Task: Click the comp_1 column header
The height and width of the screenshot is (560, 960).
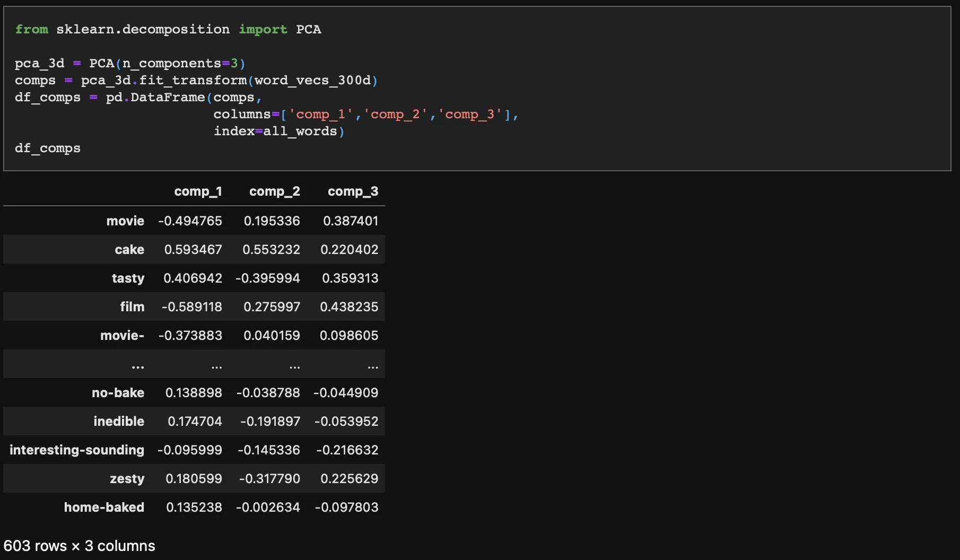Action: 198,191
